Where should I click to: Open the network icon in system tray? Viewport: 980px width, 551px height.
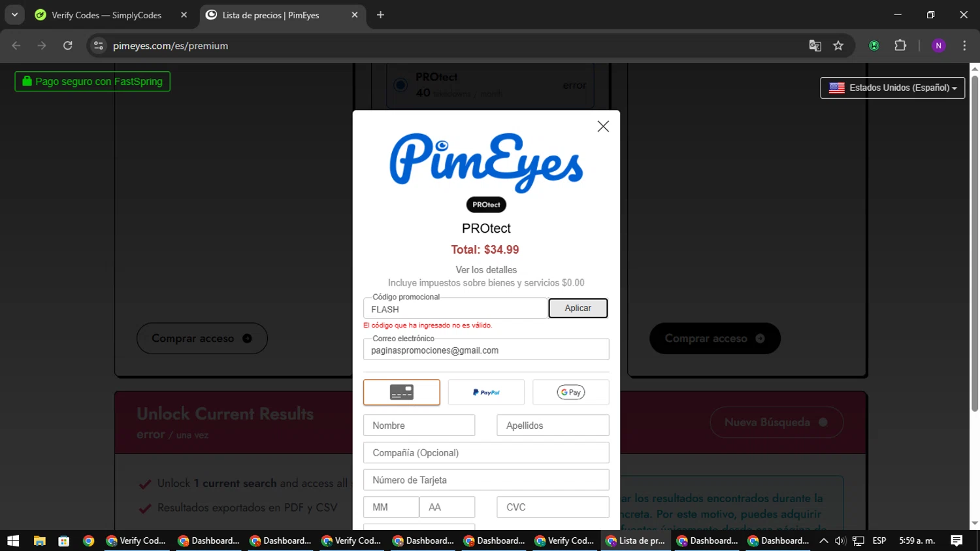[858, 541]
